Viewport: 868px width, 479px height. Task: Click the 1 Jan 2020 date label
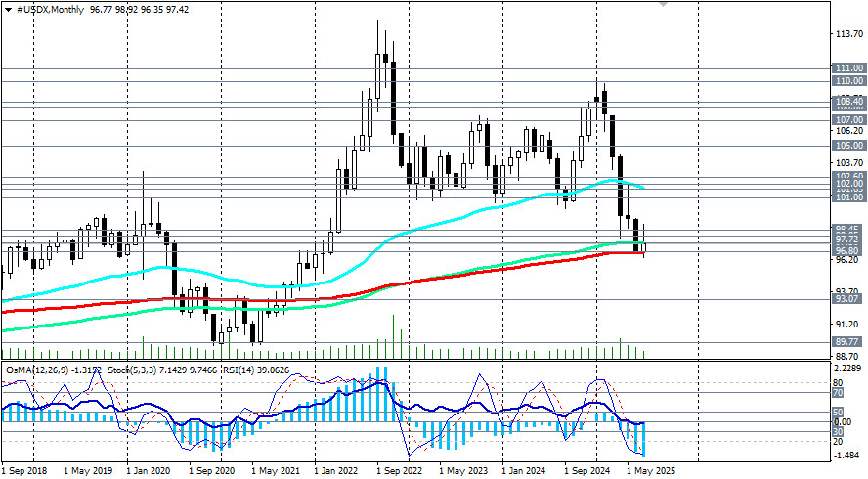tap(149, 471)
